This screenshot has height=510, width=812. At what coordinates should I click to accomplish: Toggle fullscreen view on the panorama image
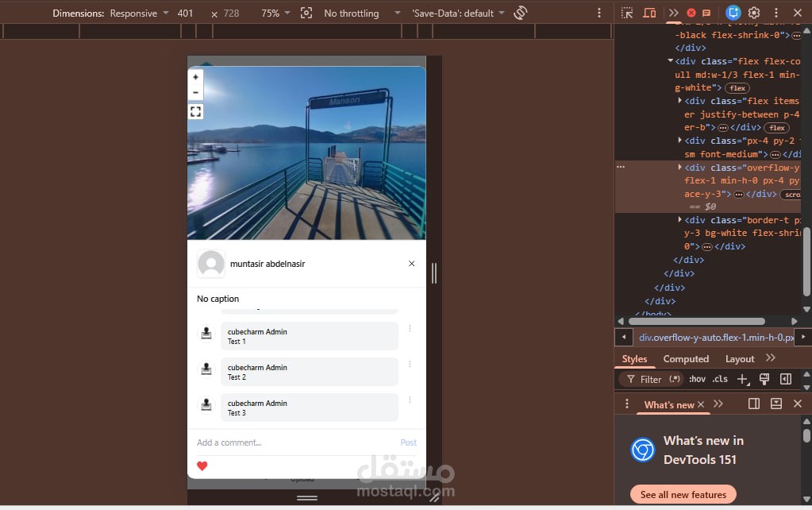click(x=195, y=111)
